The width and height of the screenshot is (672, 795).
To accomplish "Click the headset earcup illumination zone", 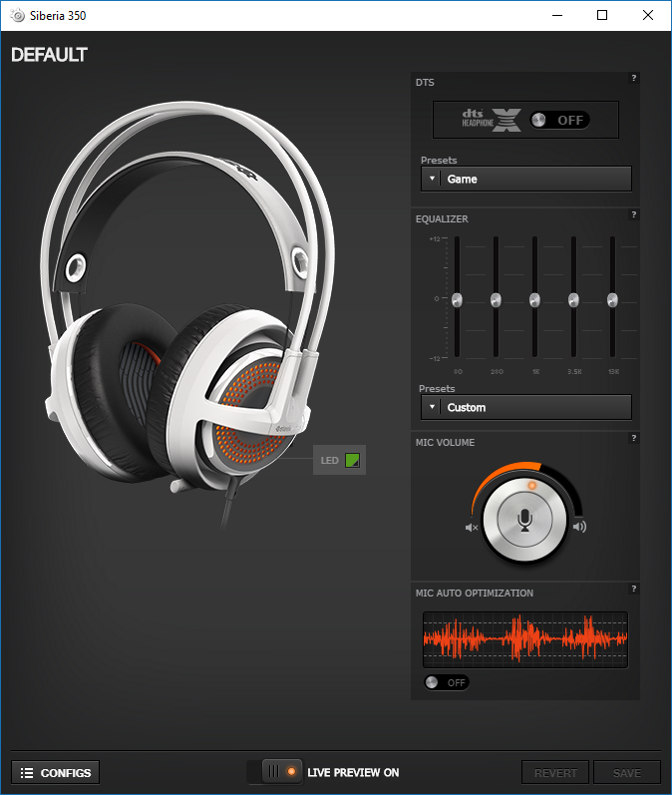I will click(251, 412).
